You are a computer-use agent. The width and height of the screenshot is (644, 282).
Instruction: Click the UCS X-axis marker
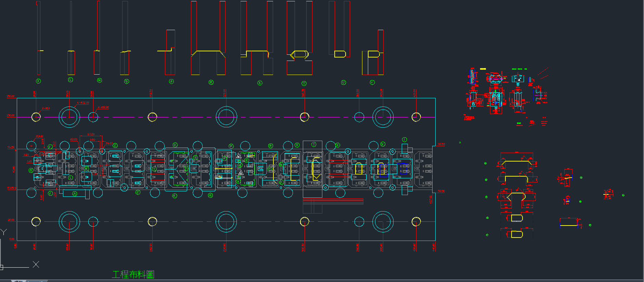pyautogui.click(x=36, y=264)
